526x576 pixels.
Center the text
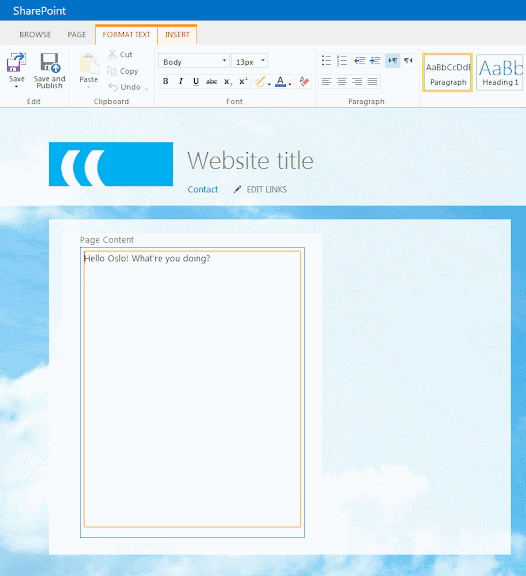click(342, 81)
